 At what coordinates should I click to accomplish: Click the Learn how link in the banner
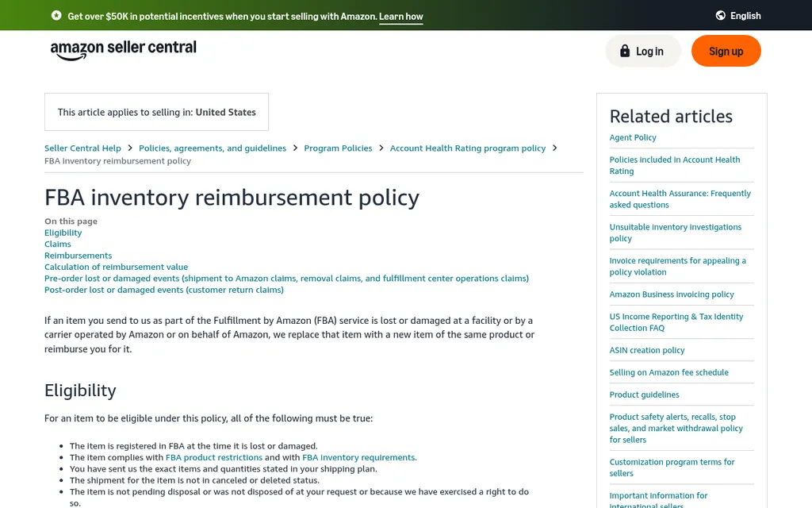click(400, 17)
